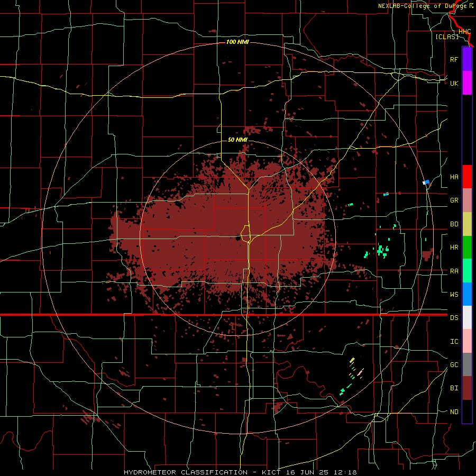Click the DS white legend swatch
This screenshot has width=476, height=476.
tap(467, 317)
